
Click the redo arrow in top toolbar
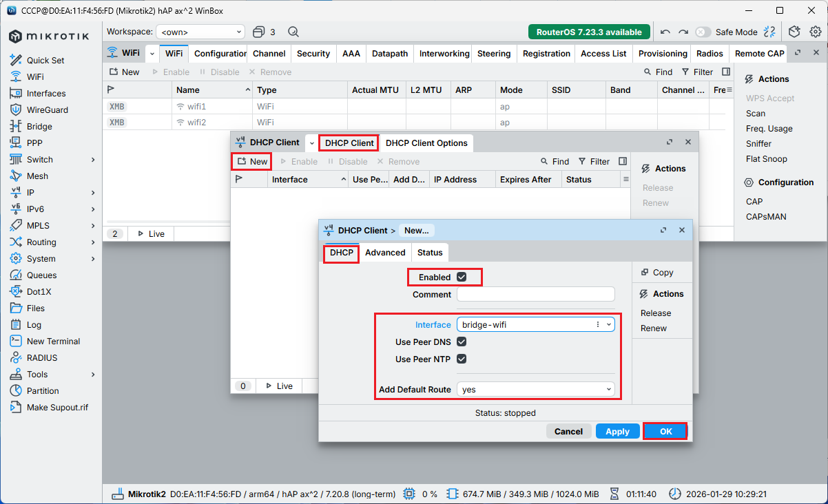[x=683, y=32]
